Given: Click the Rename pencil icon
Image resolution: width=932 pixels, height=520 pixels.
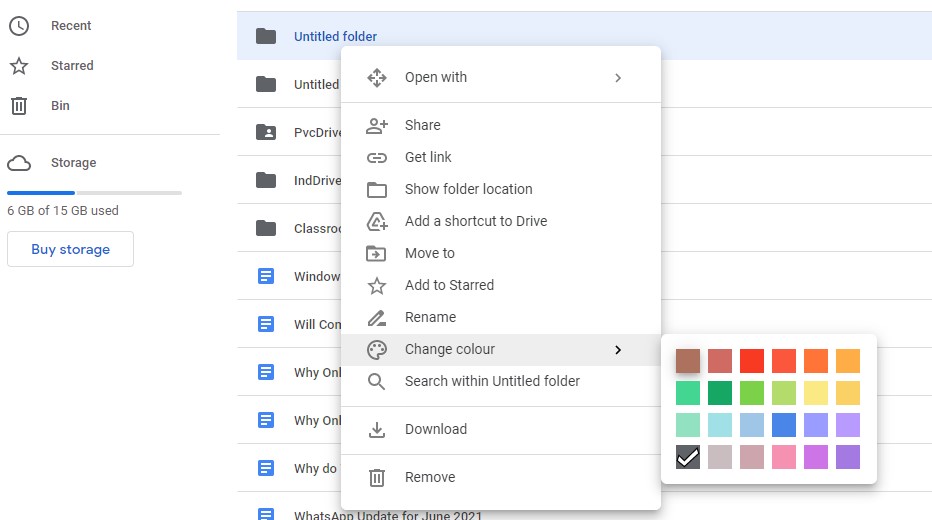Looking at the screenshot, I should [377, 317].
